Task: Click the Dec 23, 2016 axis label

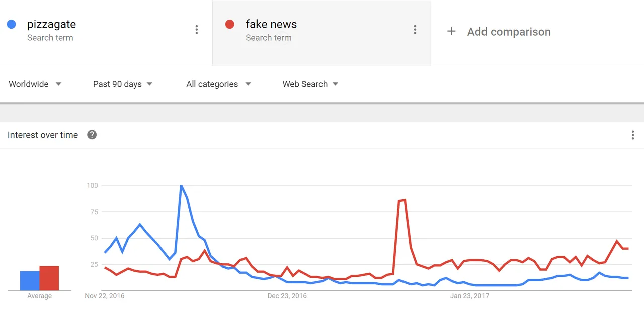Action: [x=287, y=296]
